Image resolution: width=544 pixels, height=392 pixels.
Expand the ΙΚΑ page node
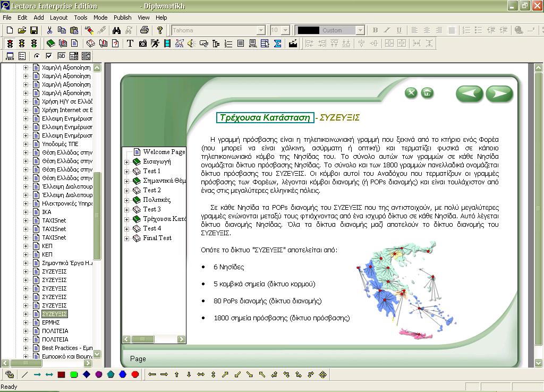(x=25, y=212)
